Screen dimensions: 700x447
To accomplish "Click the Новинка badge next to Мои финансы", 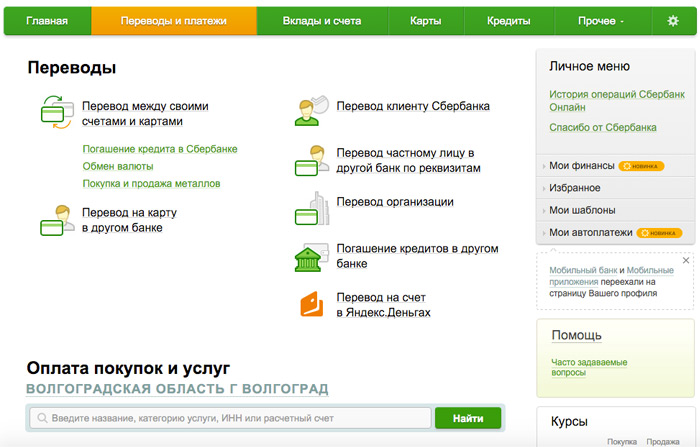I will (641, 166).
